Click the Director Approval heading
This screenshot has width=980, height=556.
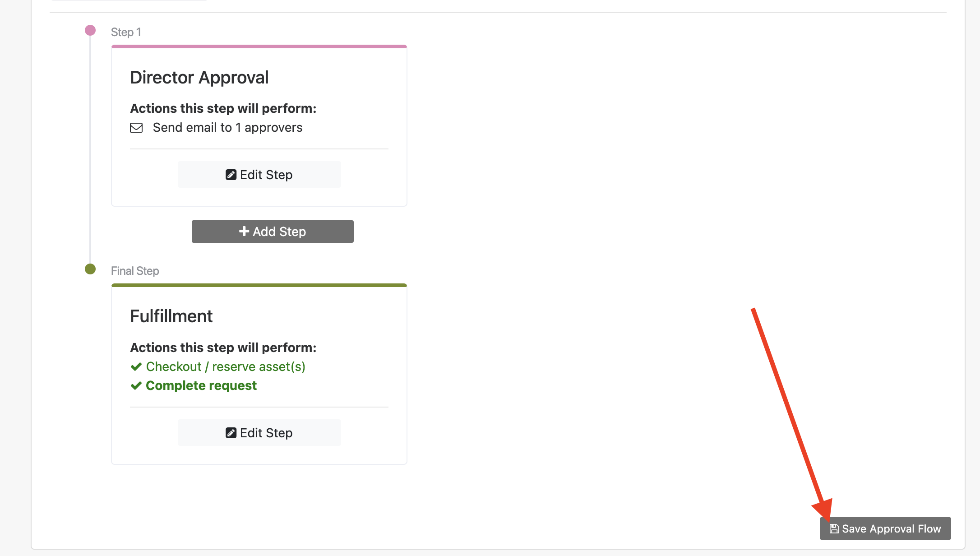pyautogui.click(x=199, y=77)
